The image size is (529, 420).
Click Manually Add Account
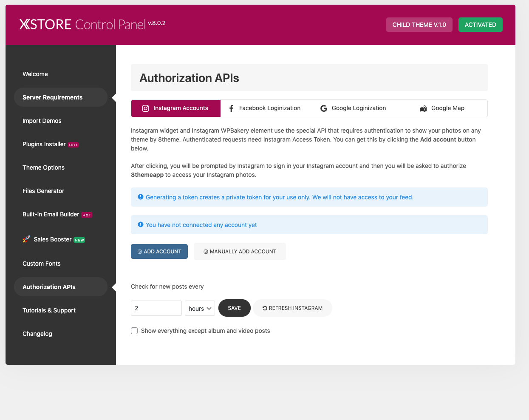click(240, 252)
